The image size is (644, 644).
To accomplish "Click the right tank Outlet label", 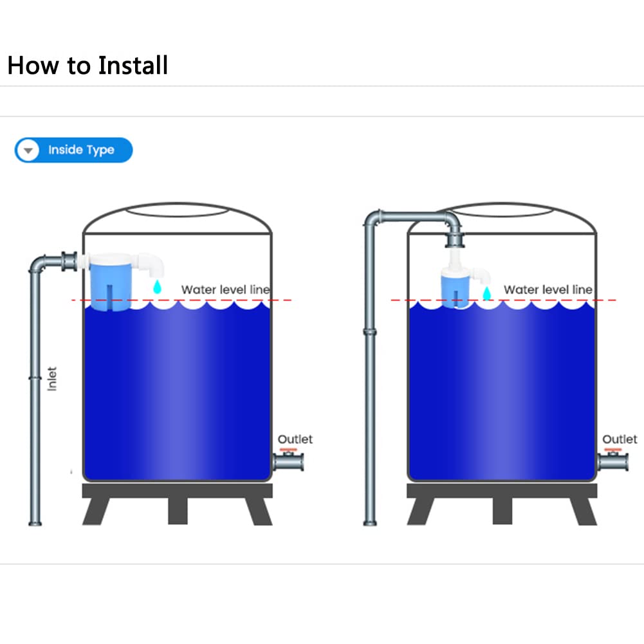I will (620, 439).
